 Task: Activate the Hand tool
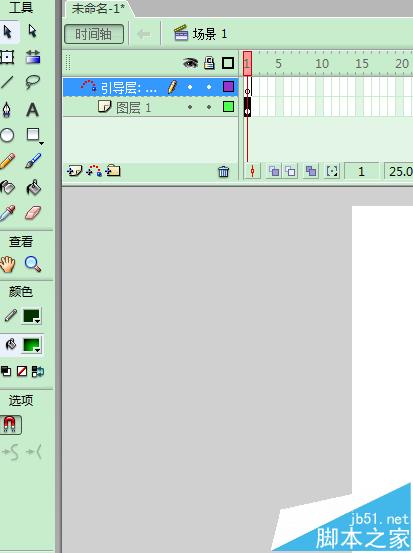(7, 264)
